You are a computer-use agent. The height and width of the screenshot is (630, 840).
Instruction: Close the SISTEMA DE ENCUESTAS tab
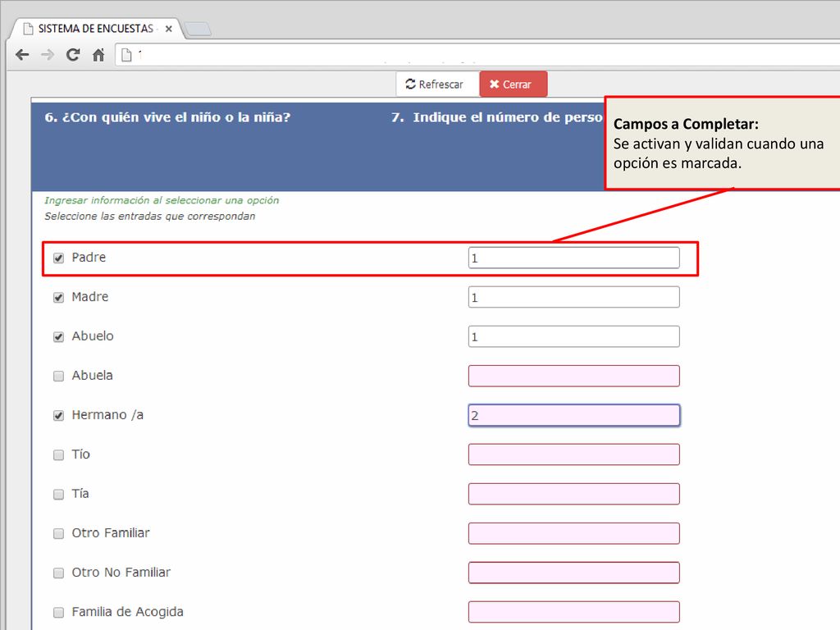pyautogui.click(x=169, y=29)
